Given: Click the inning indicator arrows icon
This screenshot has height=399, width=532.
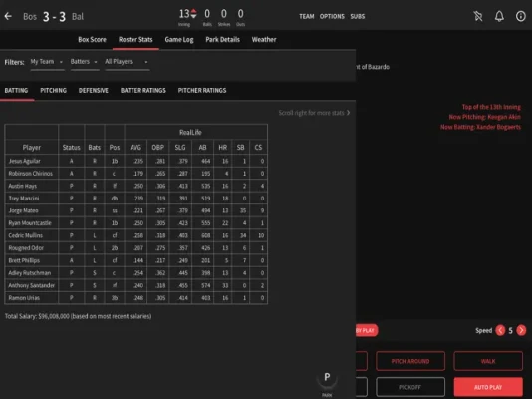Looking at the screenshot, I should click(193, 14).
